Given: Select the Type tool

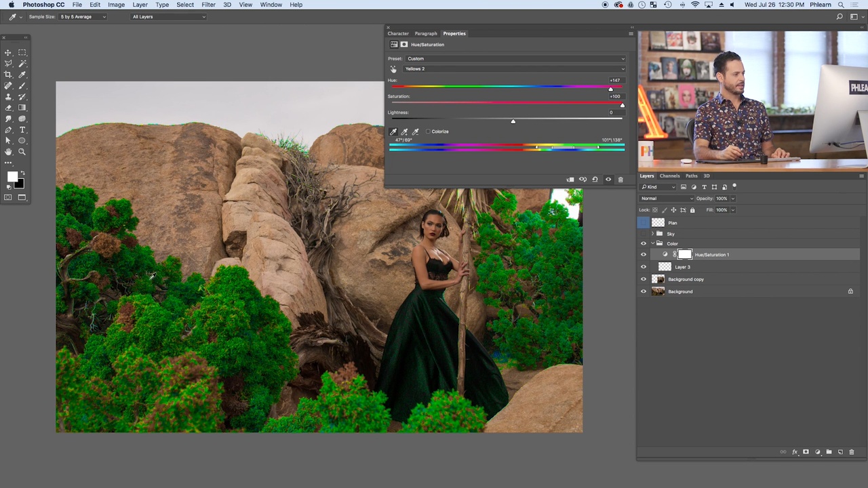Looking at the screenshot, I should 22,129.
